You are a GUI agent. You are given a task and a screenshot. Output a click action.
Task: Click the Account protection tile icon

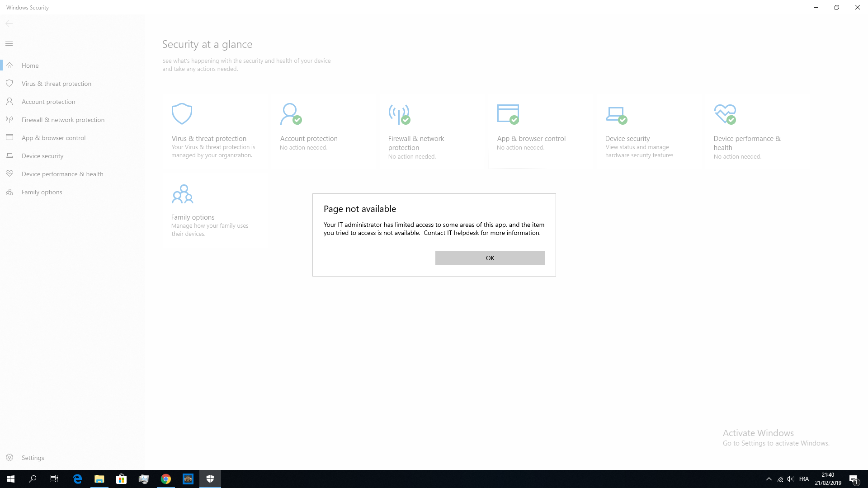point(290,114)
